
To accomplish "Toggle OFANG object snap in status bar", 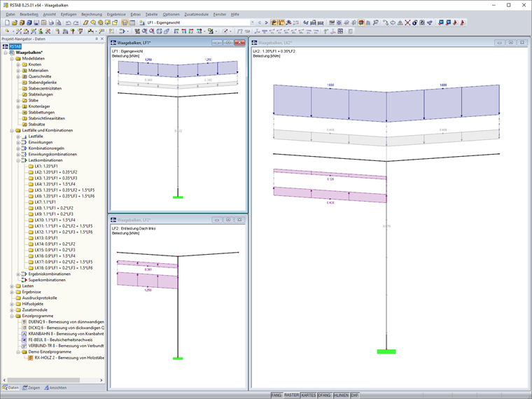I will pos(324,395).
